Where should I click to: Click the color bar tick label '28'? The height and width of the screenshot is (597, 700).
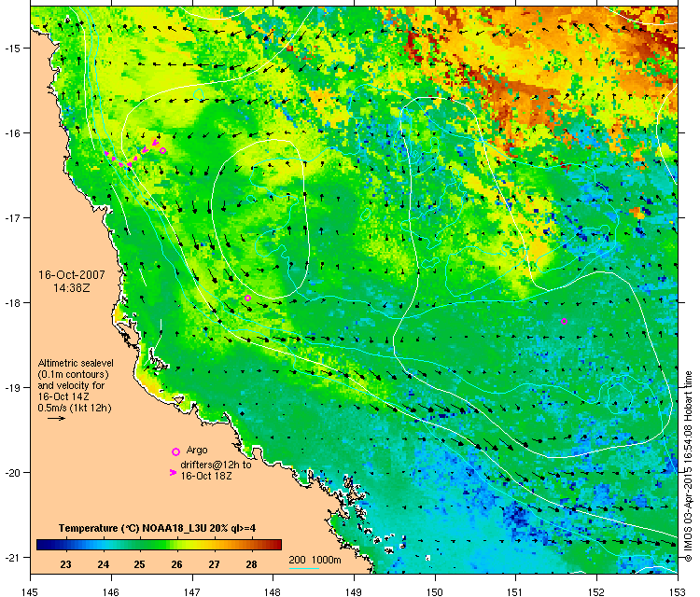point(251,564)
